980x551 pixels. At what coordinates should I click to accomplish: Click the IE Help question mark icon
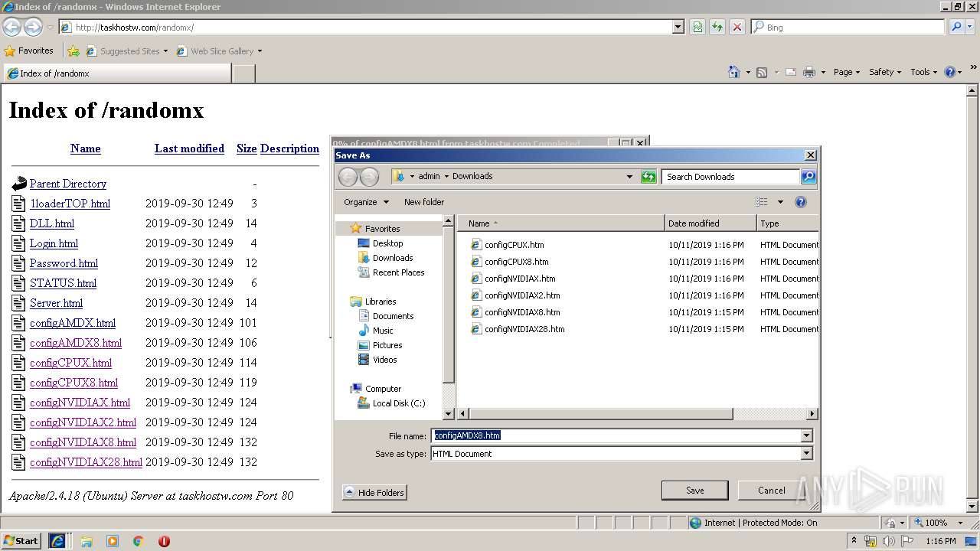pyautogui.click(x=950, y=72)
